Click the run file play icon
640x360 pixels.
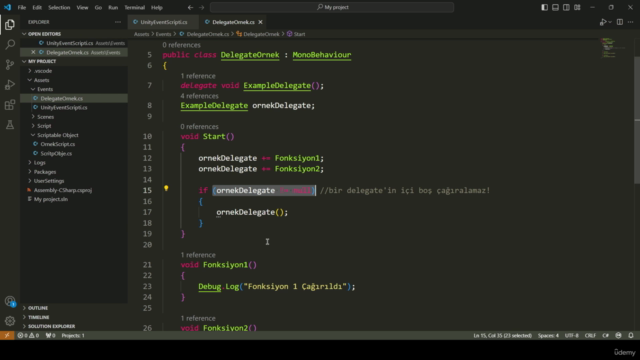[x=602, y=22]
